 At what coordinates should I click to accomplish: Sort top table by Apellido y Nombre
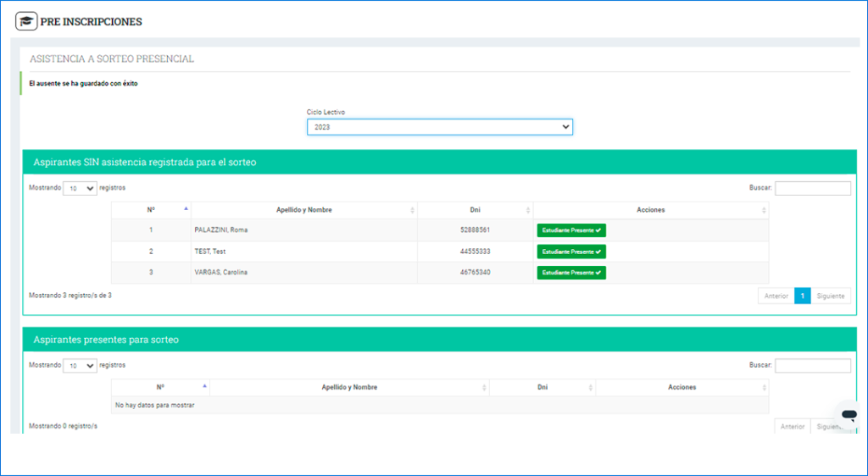point(303,210)
